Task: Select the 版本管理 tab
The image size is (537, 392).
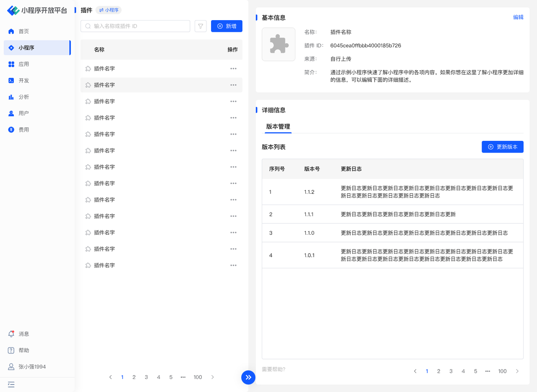Action: tap(278, 127)
